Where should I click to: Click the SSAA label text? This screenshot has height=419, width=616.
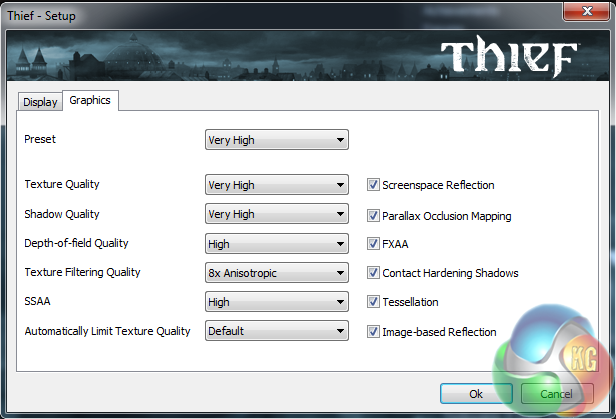37,301
